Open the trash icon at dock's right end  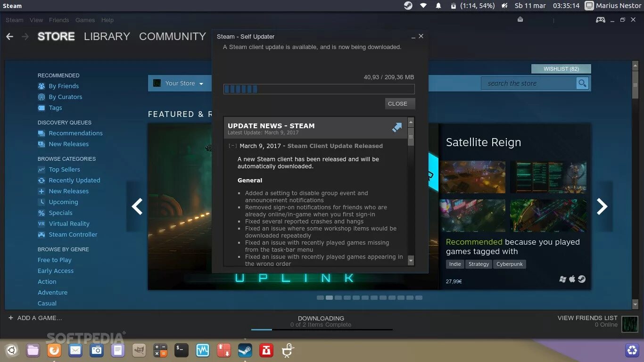point(632,350)
